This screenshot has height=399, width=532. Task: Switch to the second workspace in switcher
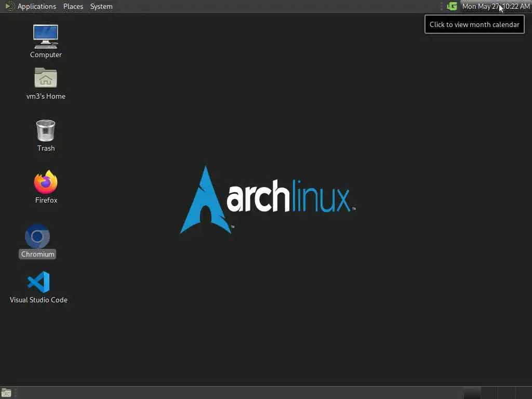click(x=489, y=393)
